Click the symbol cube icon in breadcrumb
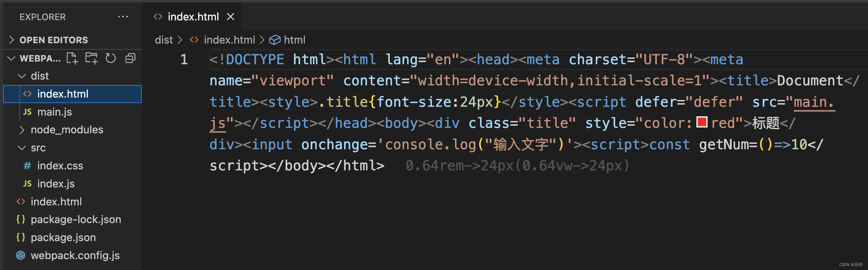The width and height of the screenshot is (868, 270). tap(275, 40)
